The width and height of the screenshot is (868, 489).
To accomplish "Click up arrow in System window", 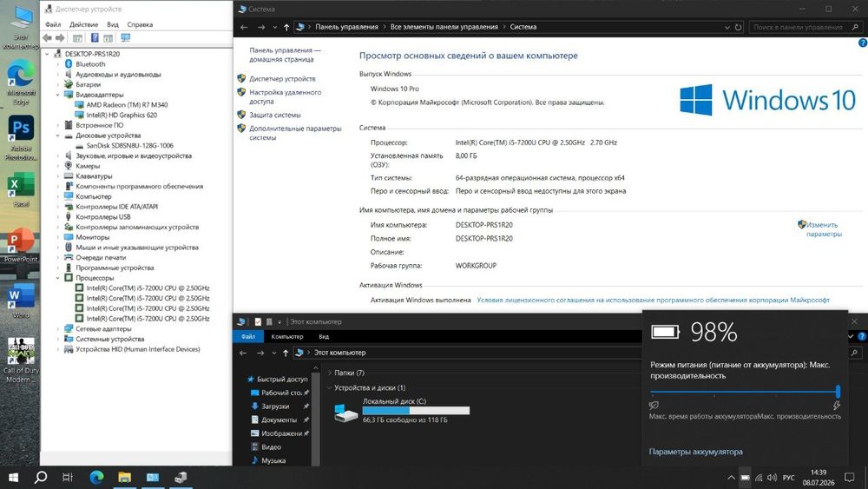I will pos(286,27).
